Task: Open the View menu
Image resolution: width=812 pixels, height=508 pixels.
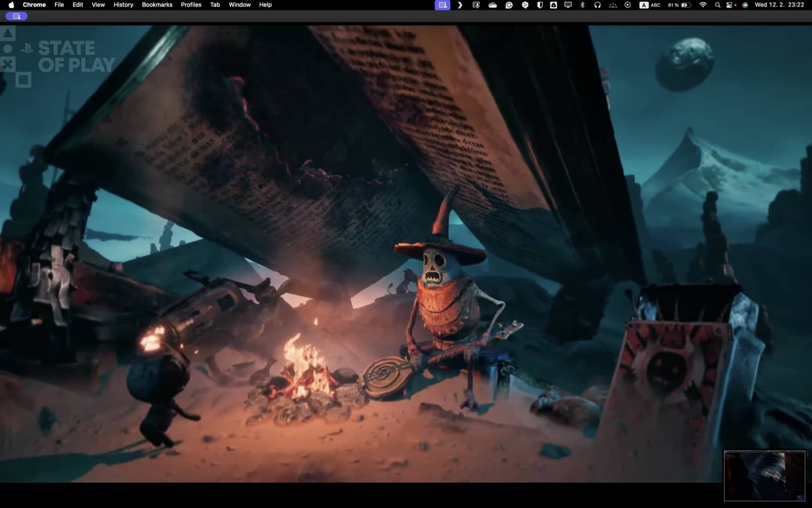Action: pyautogui.click(x=98, y=5)
